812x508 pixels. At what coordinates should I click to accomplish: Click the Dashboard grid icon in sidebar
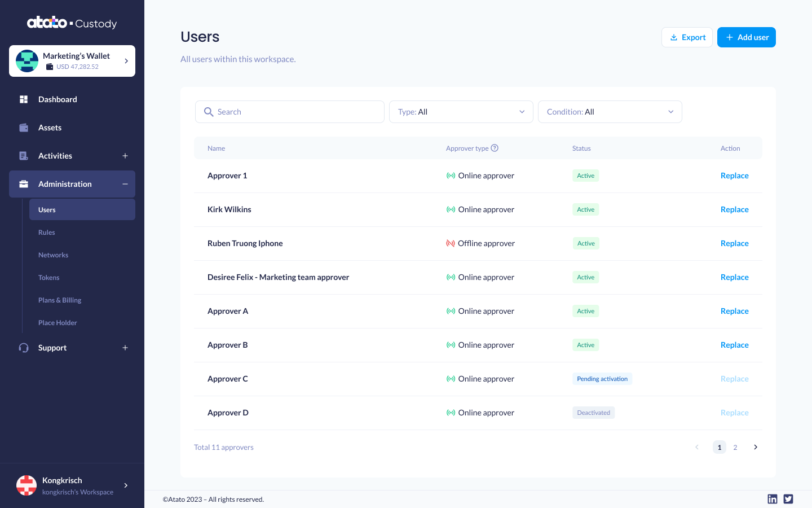tap(24, 99)
